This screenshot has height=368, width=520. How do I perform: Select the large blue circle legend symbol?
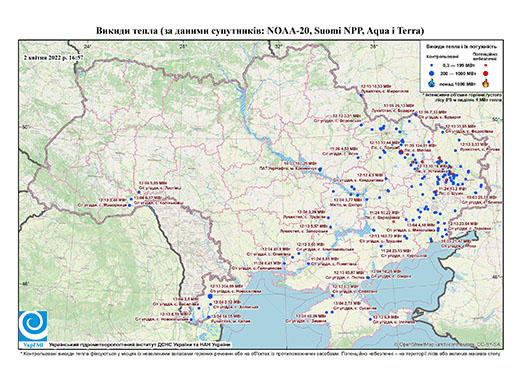(x=432, y=73)
